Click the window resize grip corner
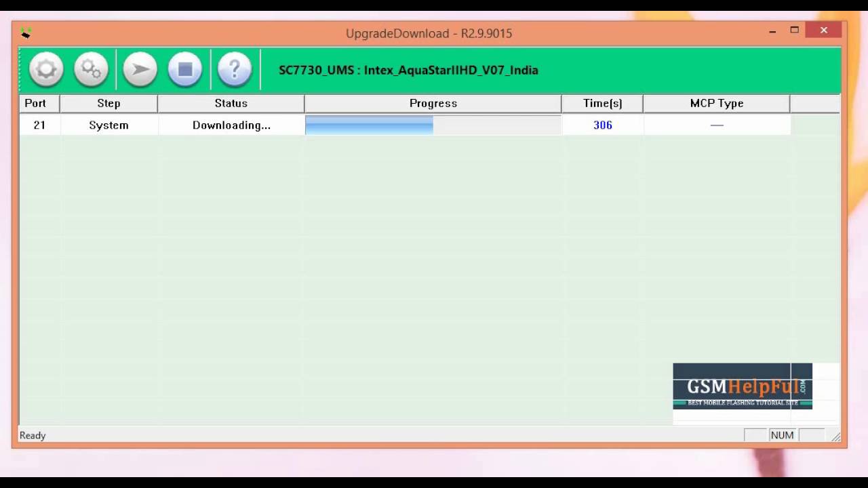868x488 pixels. 835,436
